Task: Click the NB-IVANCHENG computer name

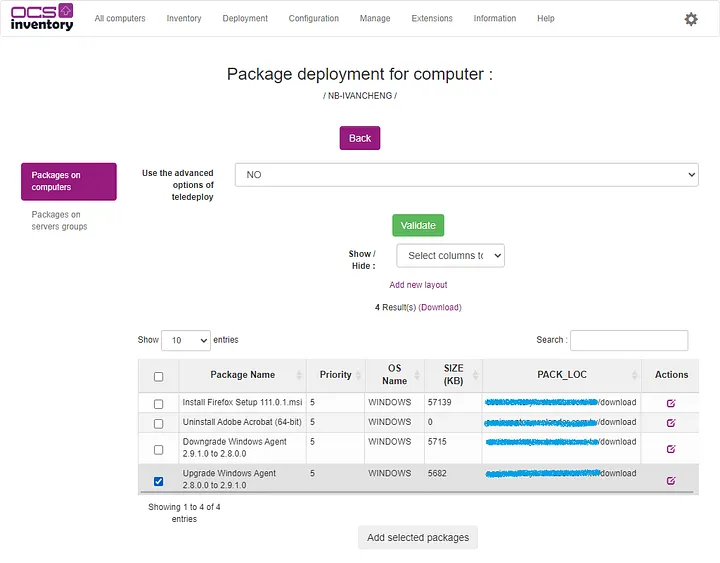Action: (360, 96)
